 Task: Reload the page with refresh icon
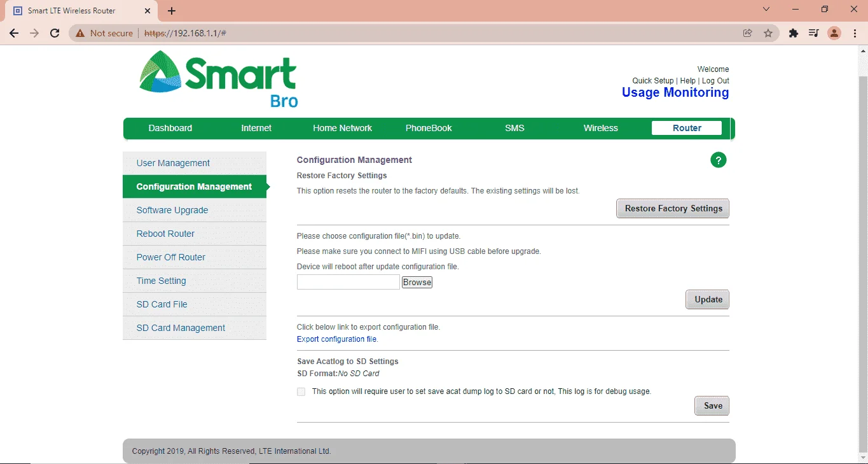(55, 33)
